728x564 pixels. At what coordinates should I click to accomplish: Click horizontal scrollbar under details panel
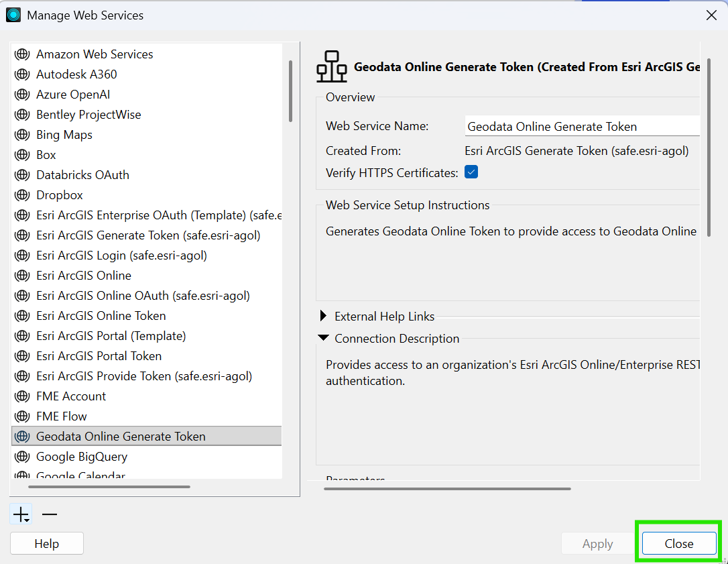click(x=448, y=489)
